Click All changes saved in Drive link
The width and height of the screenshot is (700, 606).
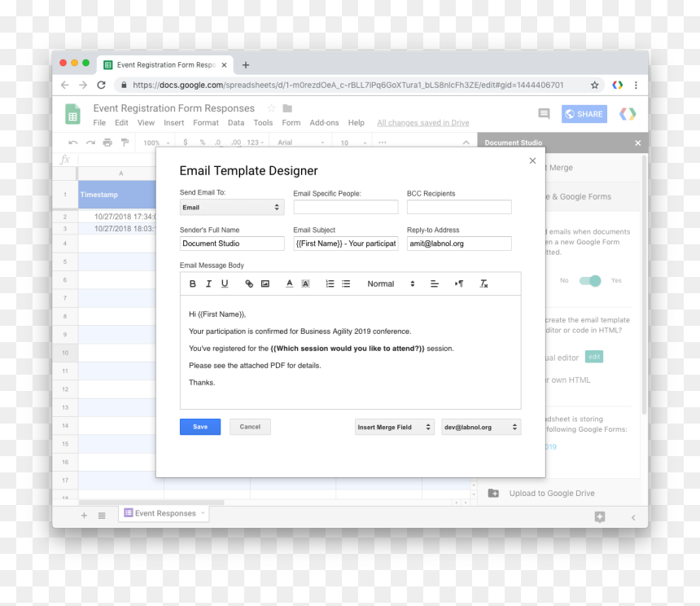coord(422,123)
